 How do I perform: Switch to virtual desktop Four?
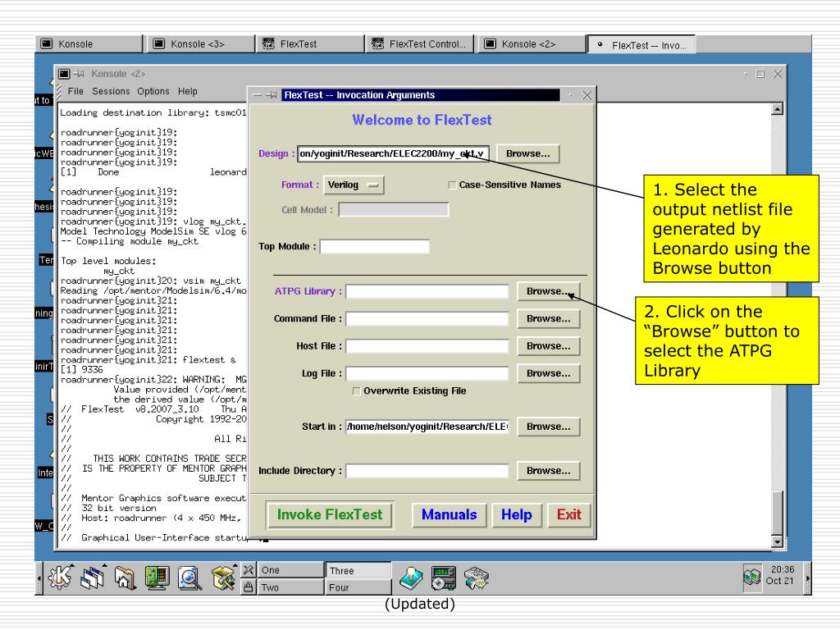(358, 587)
